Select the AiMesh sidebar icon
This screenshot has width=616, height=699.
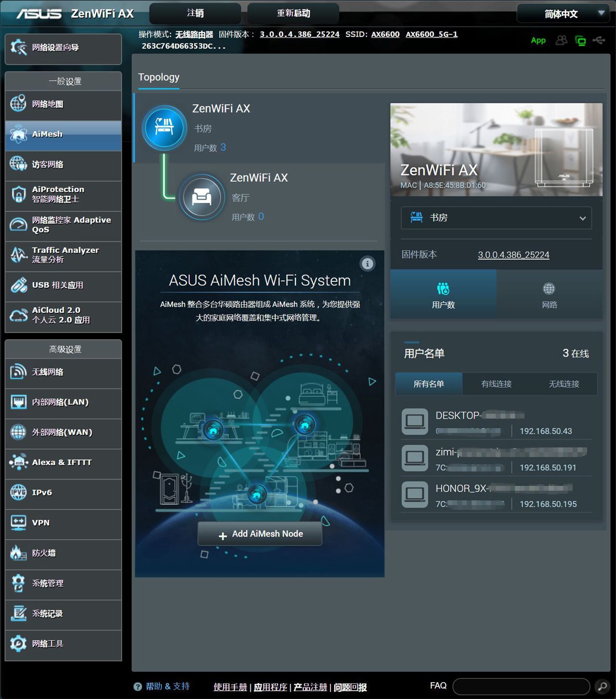point(18,134)
